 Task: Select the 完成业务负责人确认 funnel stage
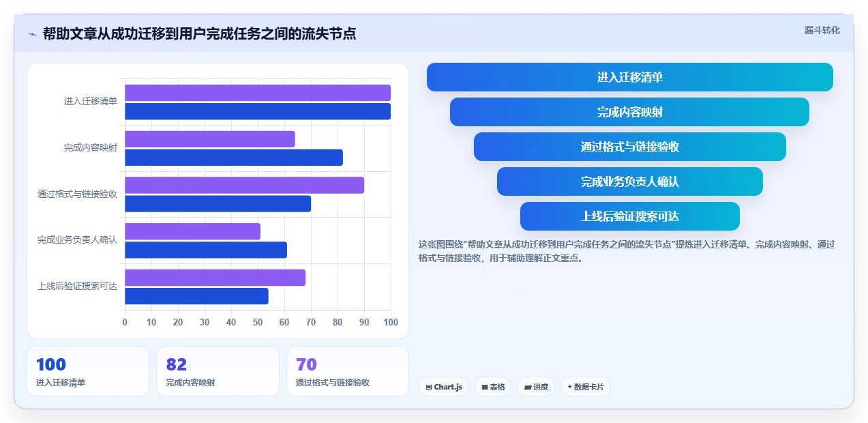(x=629, y=181)
